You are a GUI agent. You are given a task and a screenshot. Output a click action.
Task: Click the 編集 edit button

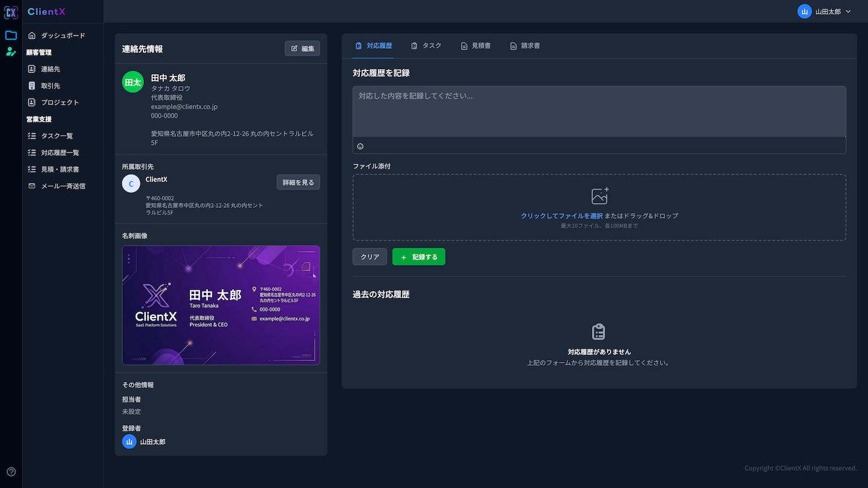302,48
